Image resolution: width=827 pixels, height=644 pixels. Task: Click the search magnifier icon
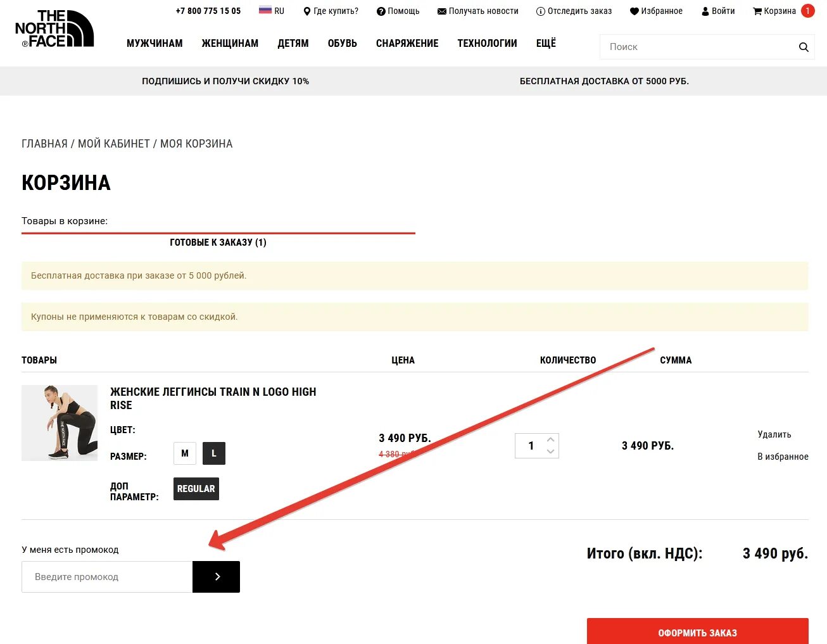pyautogui.click(x=804, y=47)
